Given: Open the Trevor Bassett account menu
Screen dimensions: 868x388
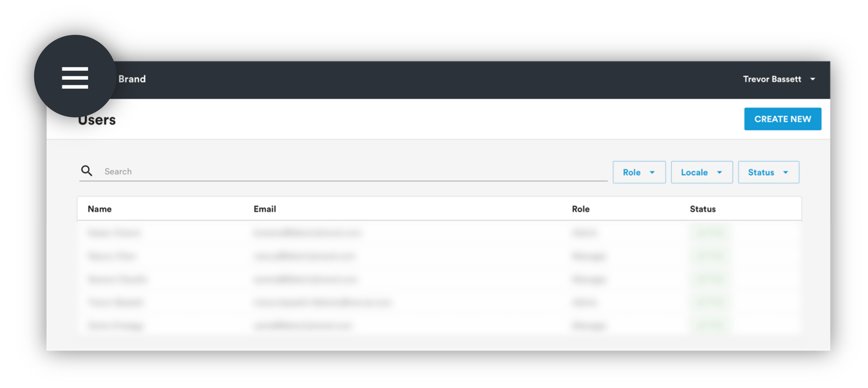Looking at the screenshot, I should coord(779,79).
